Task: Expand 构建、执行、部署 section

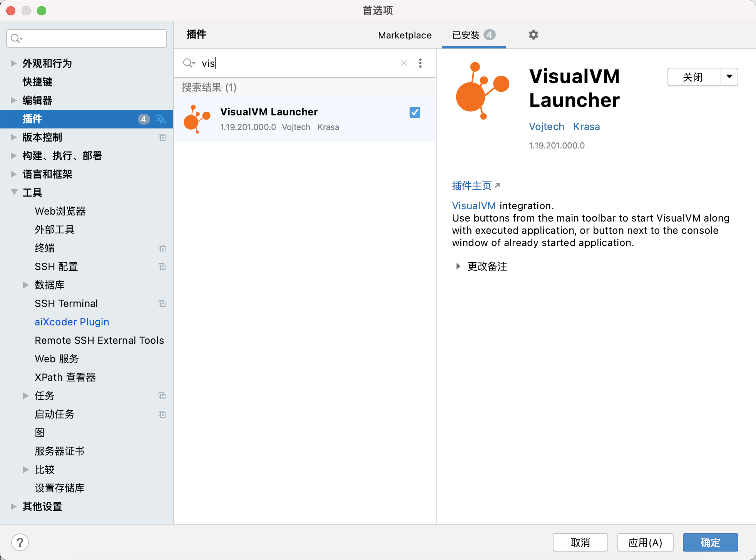Action: tap(14, 156)
